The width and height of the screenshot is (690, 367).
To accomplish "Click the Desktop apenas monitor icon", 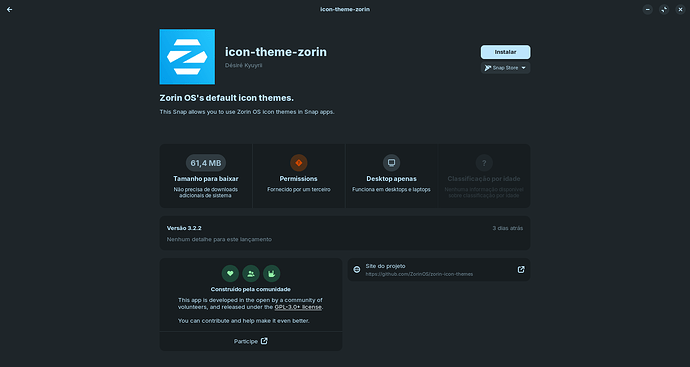I will (x=391, y=163).
